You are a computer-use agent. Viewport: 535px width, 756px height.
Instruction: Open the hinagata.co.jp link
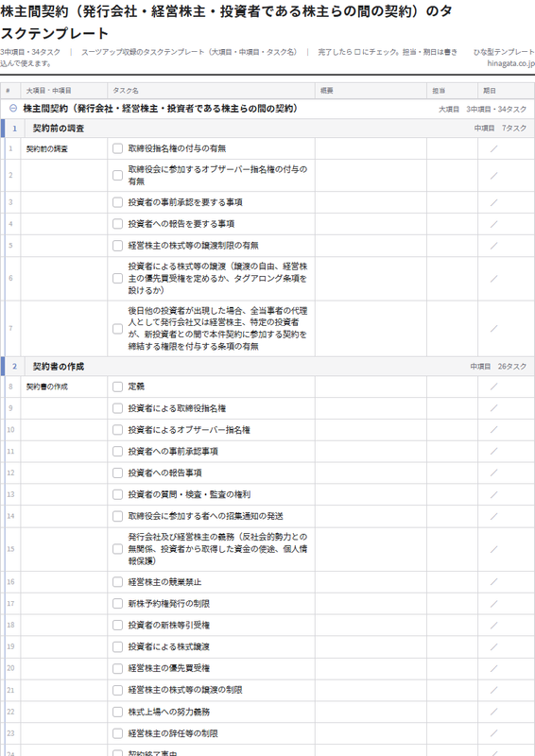coord(510,63)
